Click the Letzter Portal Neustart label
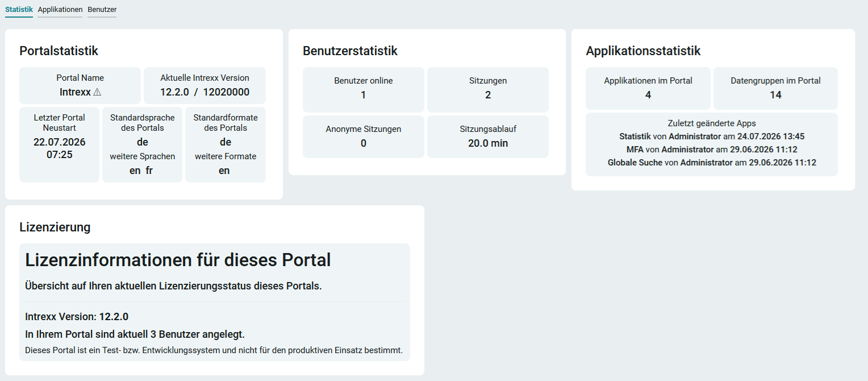 (60, 123)
